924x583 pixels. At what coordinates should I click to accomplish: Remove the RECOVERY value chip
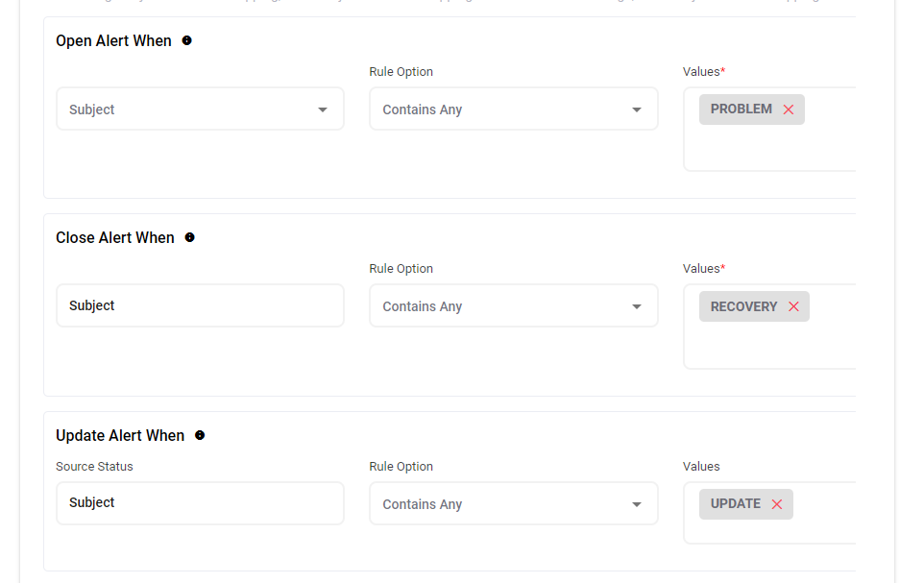793,306
